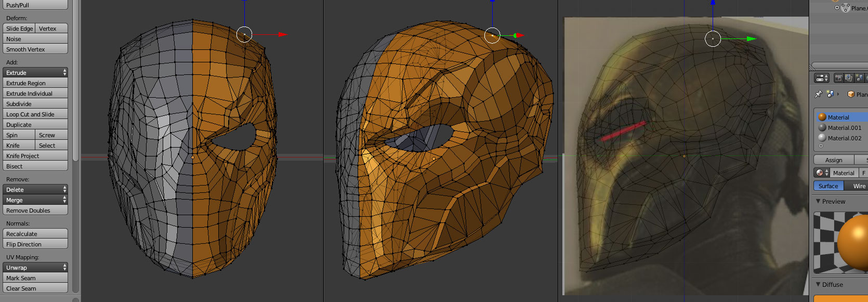Image resolution: width=868 pixels, height=302 pixels.
Task: Click the Select button next to Knife
Action: [x=51, y=145]
